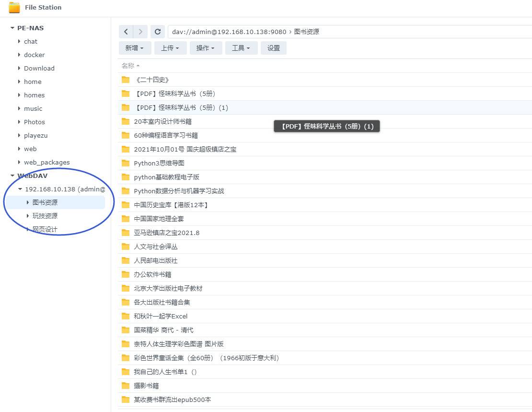Click folder icon of 奈特人体生理学彩色图谱 图片版
This screenshot has height=412, width=532.
(x=126, y=344)
